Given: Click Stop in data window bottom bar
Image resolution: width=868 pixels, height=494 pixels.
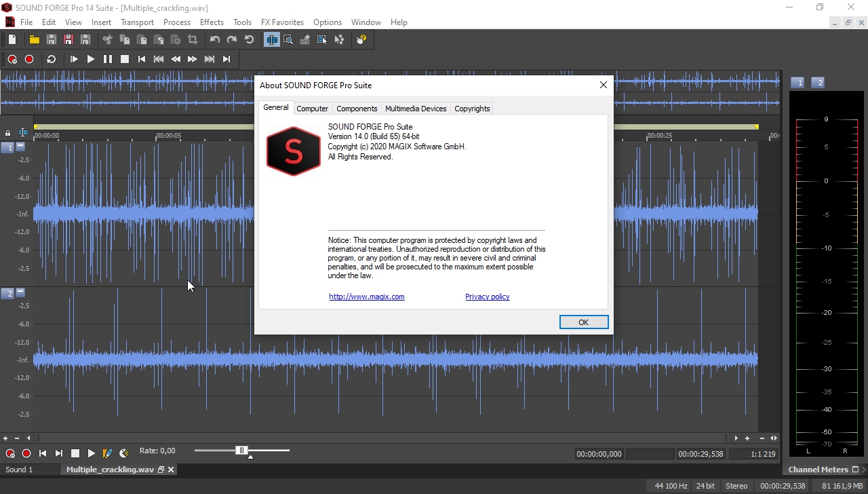Looking at the screenshot, I should (x=75, y=453).
